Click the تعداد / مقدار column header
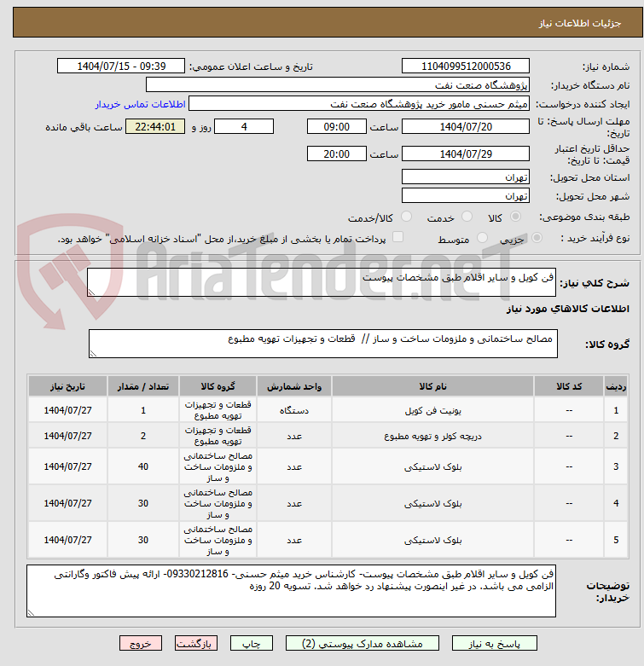 (143, 386)
